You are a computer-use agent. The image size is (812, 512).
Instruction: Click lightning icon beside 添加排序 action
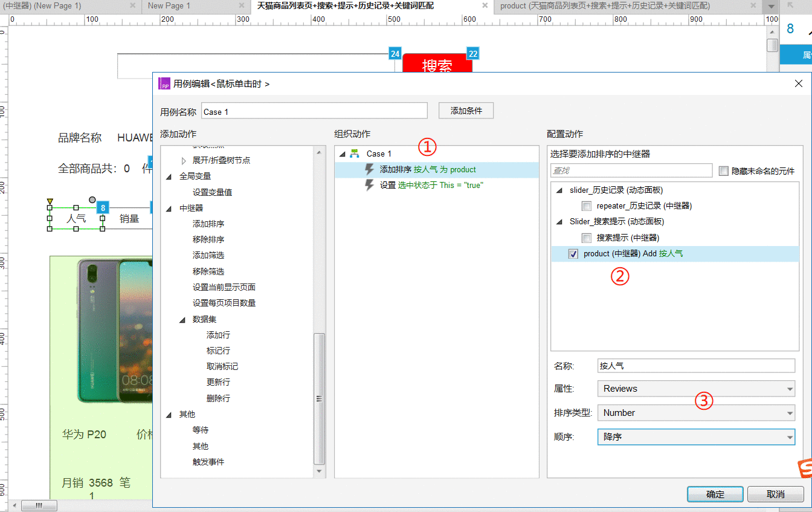369,169
